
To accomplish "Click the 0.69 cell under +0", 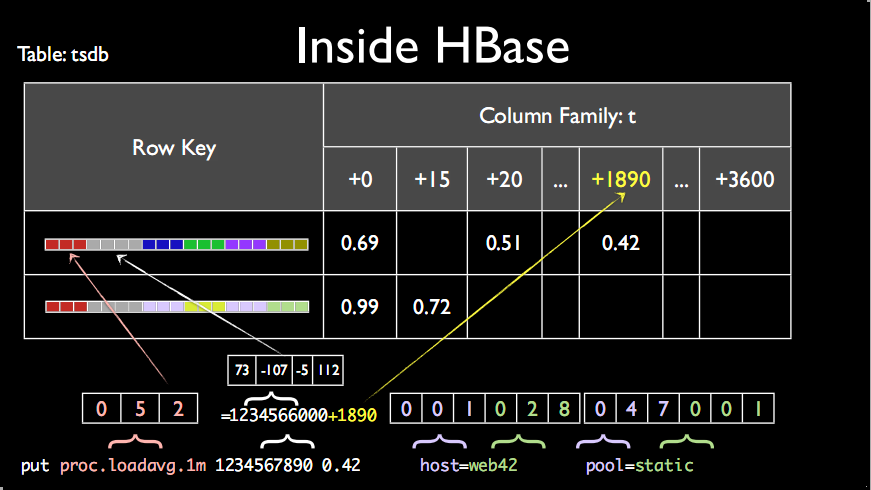I will pyautogui.click(x=360, y=243).
